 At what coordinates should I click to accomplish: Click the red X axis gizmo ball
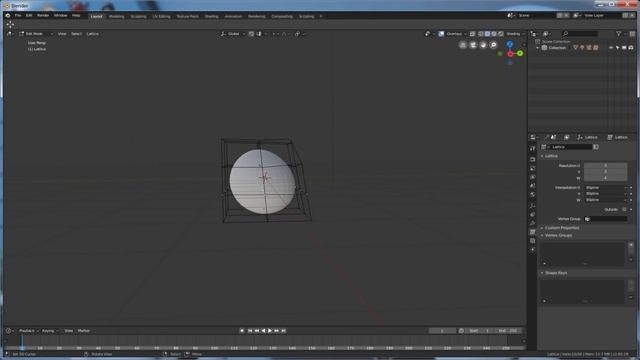point(510,54)
